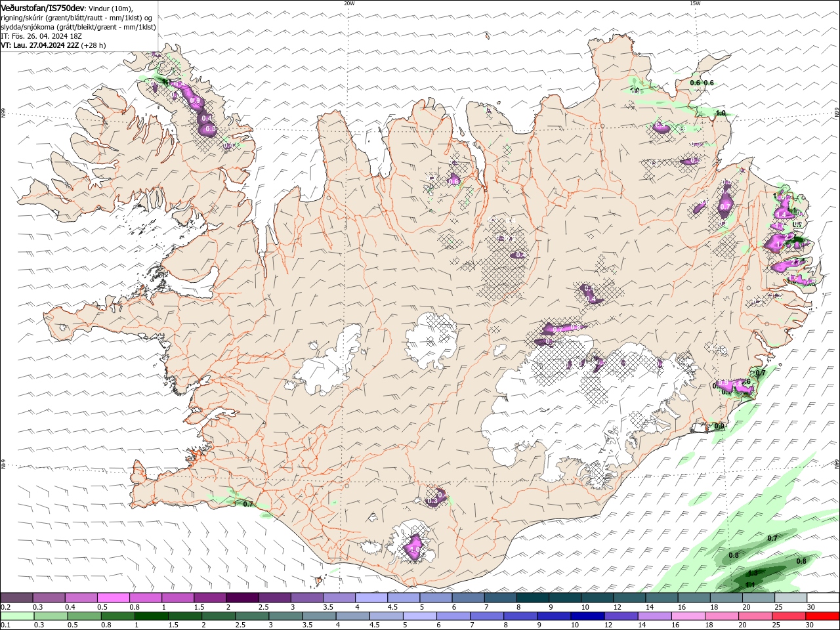Select violet swatch at 12 in lower scale
This screenshot has height=630, width=840.
[x=621, y=616]
